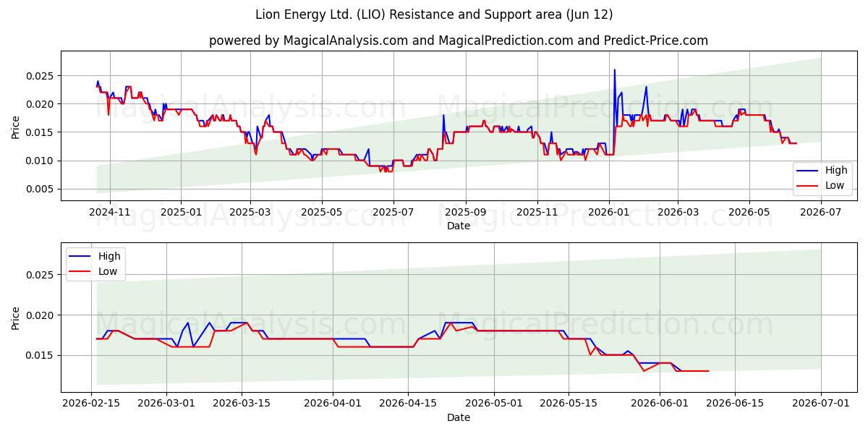
Task: Click the January 2026 price spike peak in top chart
Action: 615,70
